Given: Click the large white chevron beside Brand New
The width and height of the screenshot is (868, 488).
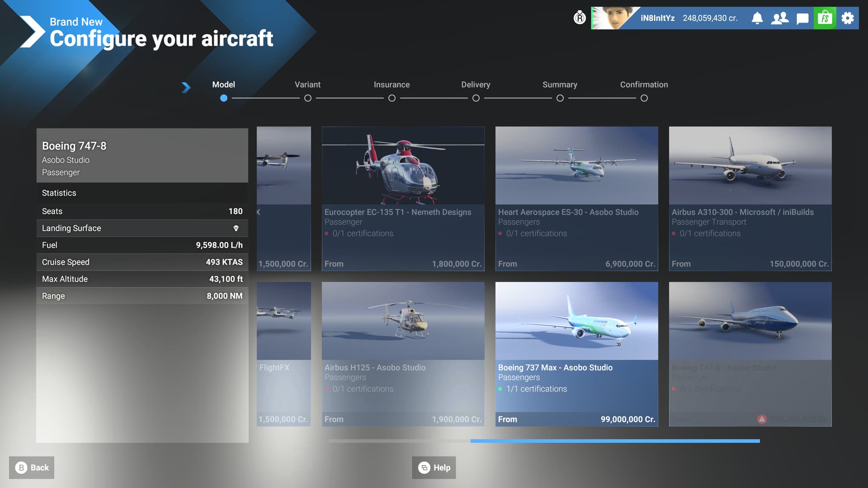Looking at the screenshot, I should (32, 32).
